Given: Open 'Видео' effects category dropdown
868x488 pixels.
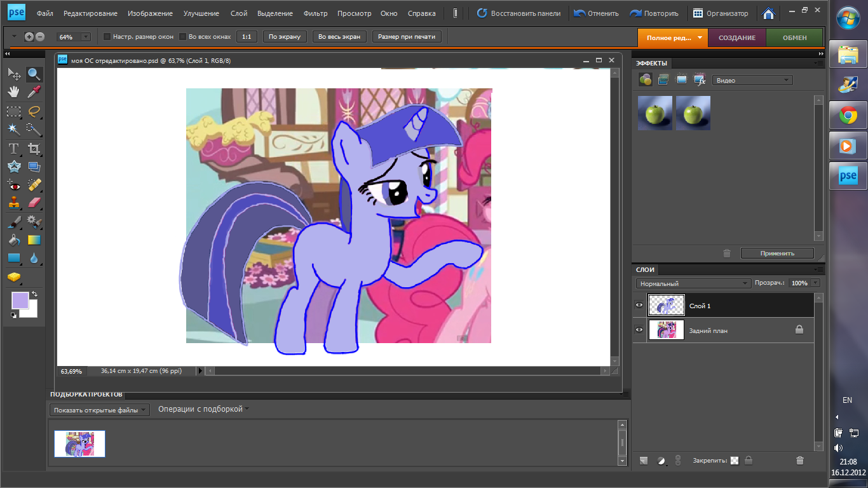Looking at the screenshot, I should (x=752, y=80).
